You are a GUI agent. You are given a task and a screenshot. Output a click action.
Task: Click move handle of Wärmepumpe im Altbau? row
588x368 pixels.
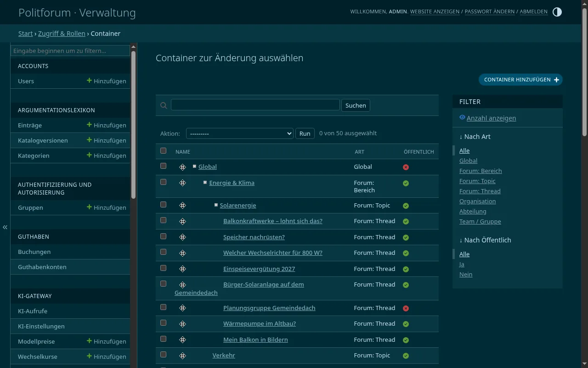point(182,324)
